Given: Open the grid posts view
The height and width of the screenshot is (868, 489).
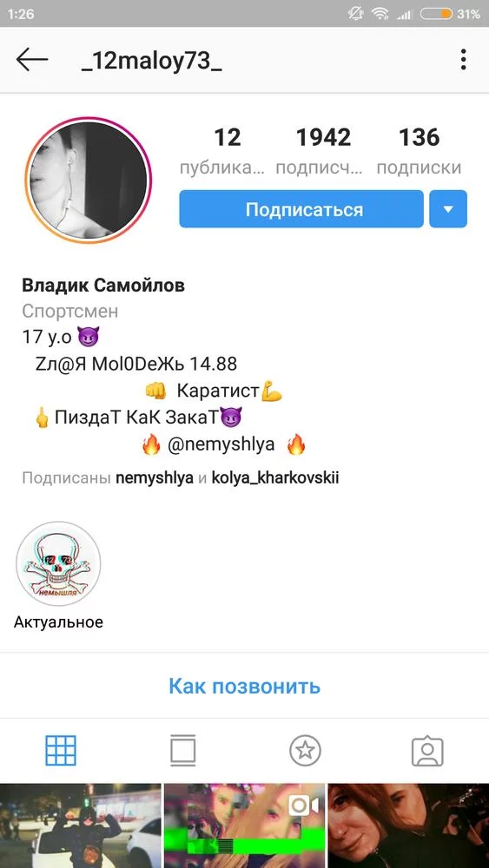Looking at the screenshot, I should (x=61, y=751).
